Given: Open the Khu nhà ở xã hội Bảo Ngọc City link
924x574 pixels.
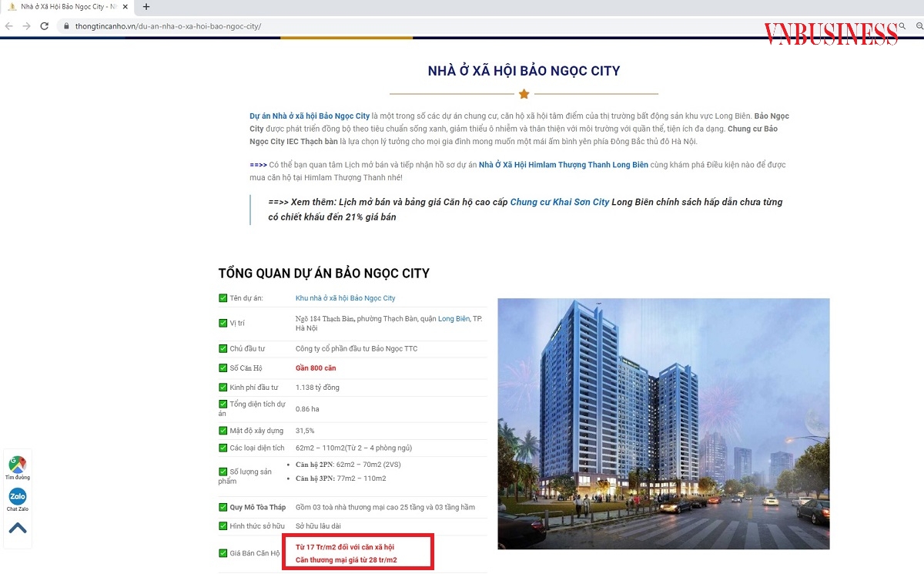Looking at the screenshot, I should tap(344, 297).
